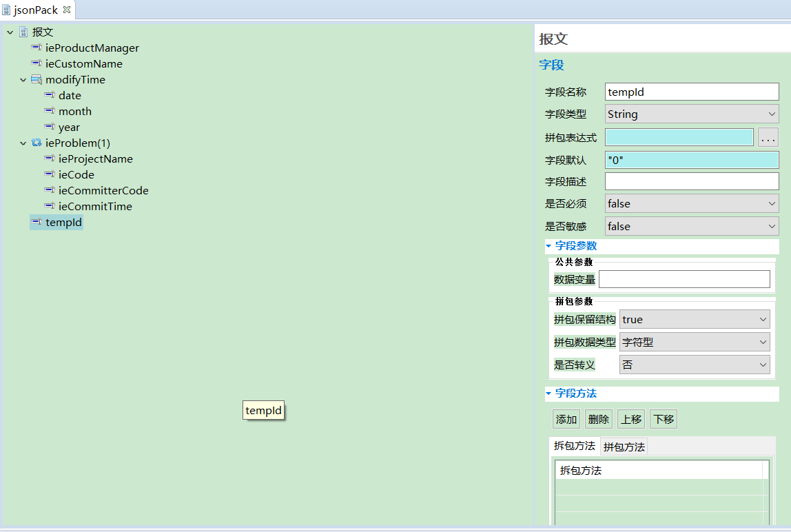Click the ieProductManager field icon

(x=36, y=48)
